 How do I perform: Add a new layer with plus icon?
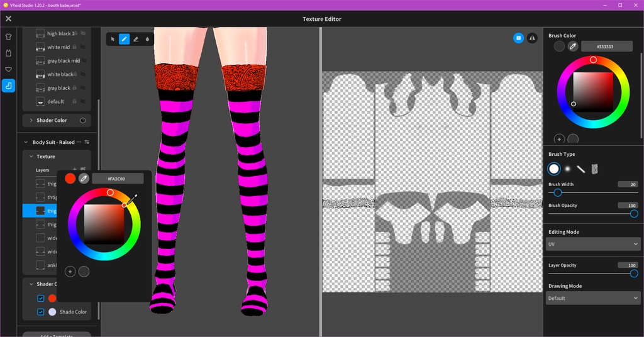(74, 169)
